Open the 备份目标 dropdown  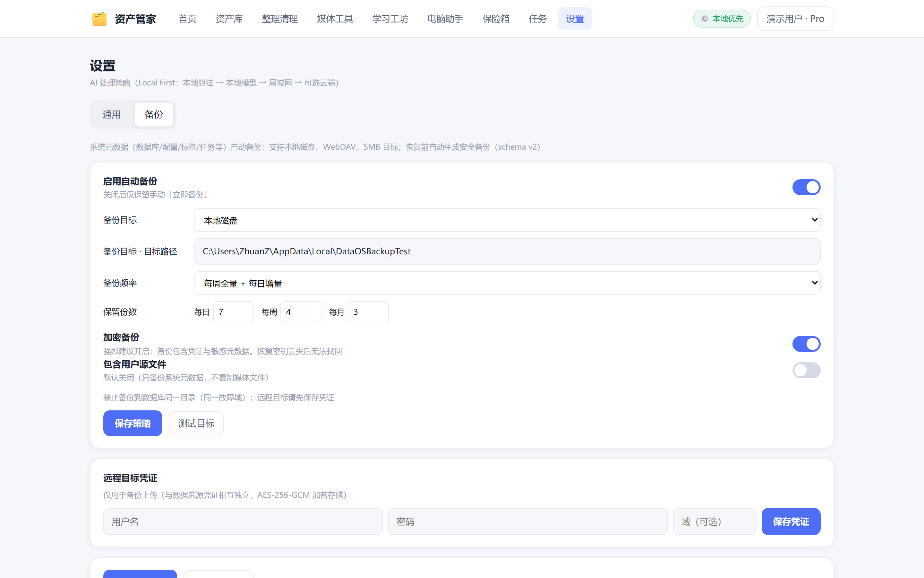pos(507,220)
